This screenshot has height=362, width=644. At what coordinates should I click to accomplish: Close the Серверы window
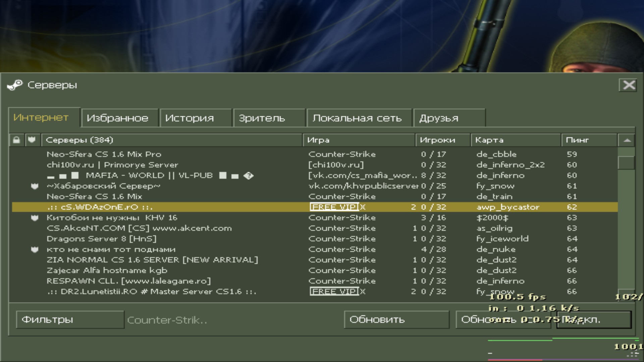tap(628, 85)
